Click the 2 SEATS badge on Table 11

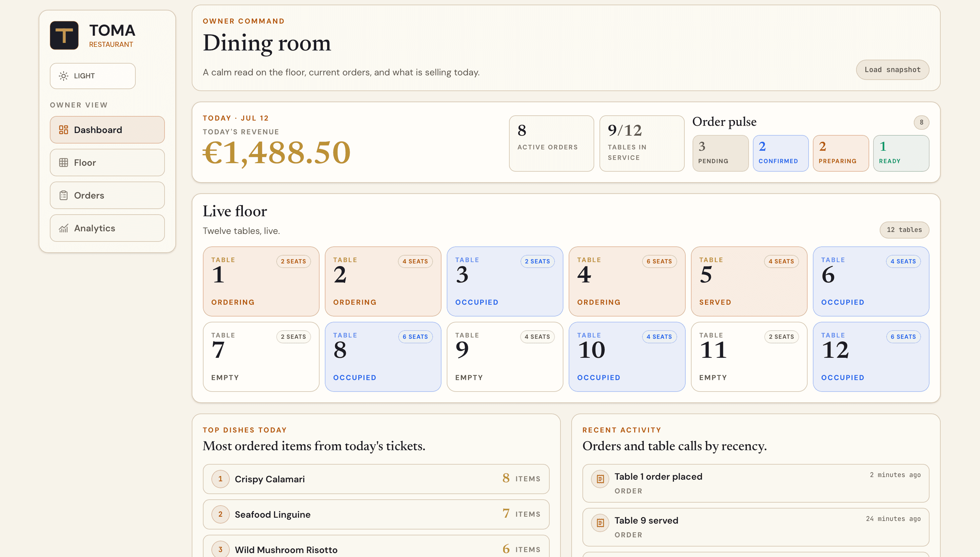781,336
